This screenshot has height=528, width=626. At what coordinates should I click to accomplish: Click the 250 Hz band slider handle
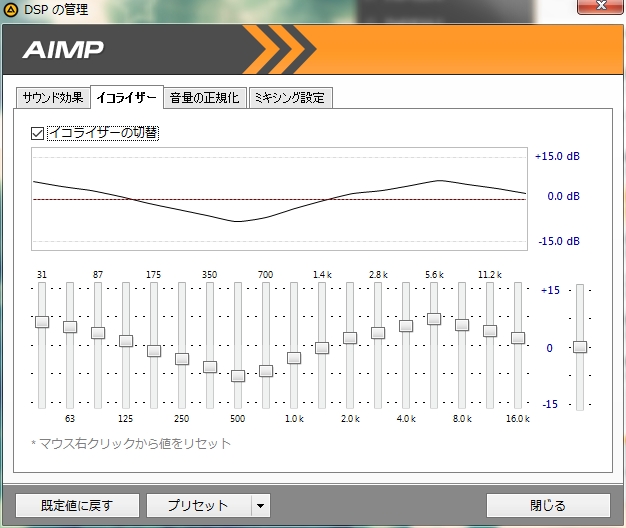click(182, 359)
